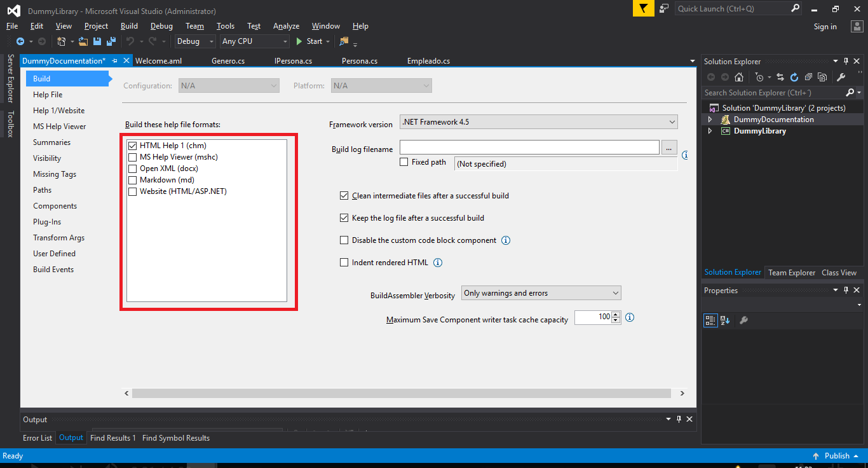Click Alphabetical sort icon in Properties panel
Image resolution: width=868 pixels, height=468 pixels.
[x=725, y=320]
